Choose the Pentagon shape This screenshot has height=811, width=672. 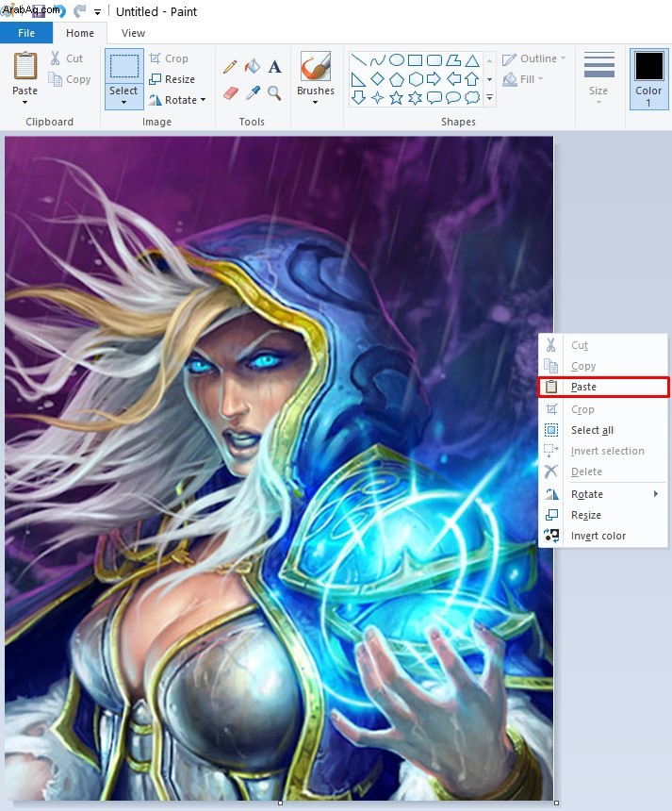click(x=397, y=79)
